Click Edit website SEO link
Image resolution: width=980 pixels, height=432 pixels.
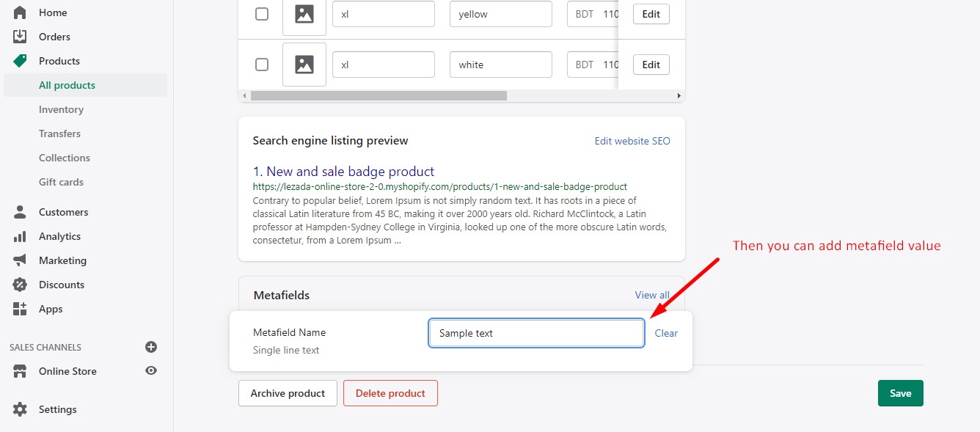pyautogui.click(x=632, y=141)
